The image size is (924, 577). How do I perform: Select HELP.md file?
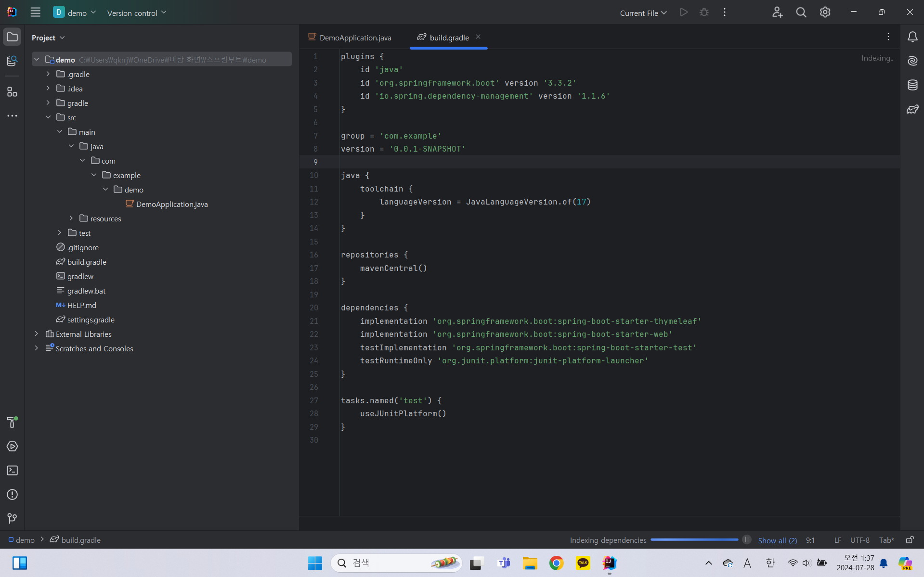click(76, 305)
